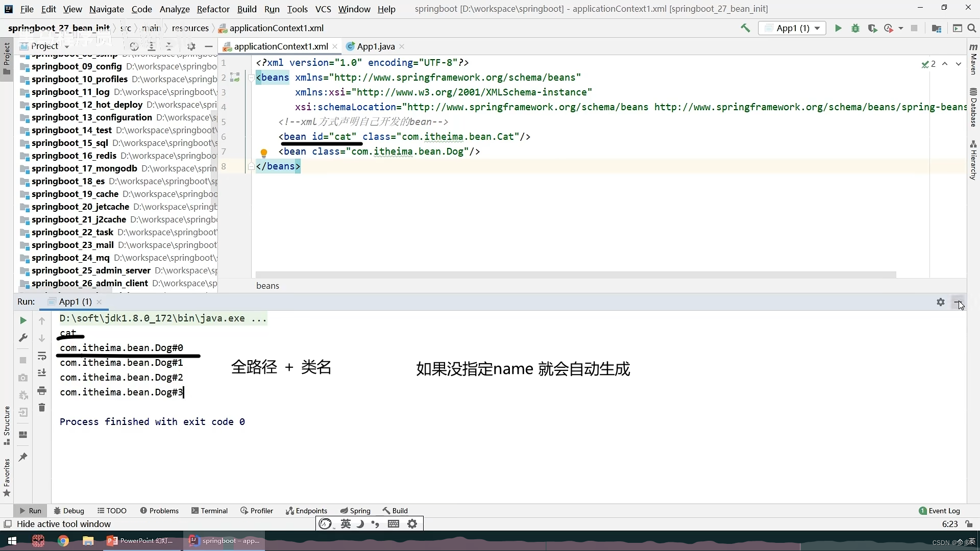
Task: Click the green Run button in top toolbar
Action: [x=838, y=29]
